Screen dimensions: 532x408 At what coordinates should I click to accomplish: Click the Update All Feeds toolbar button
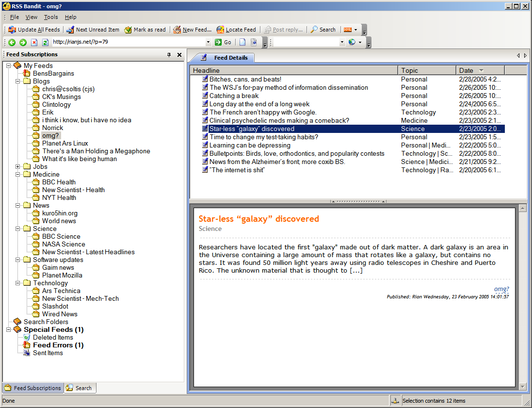34,30
